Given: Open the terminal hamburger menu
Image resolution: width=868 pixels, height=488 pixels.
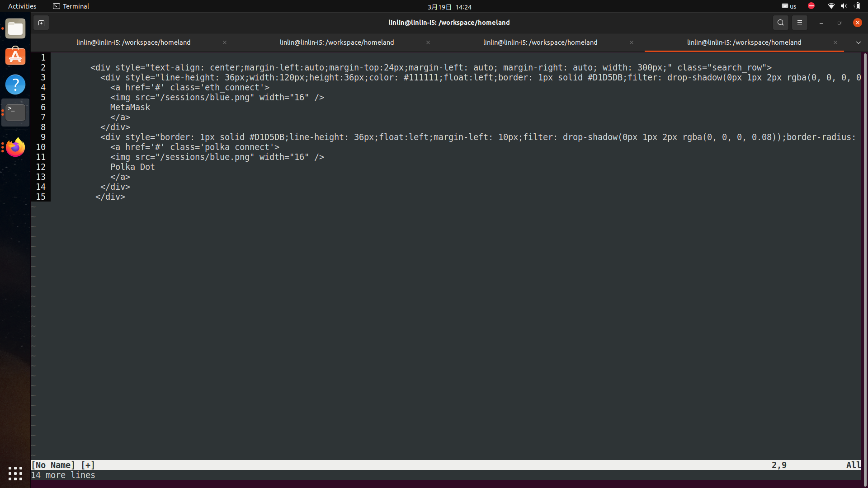Looking at the screenshot, I should (x=799, y=23).
